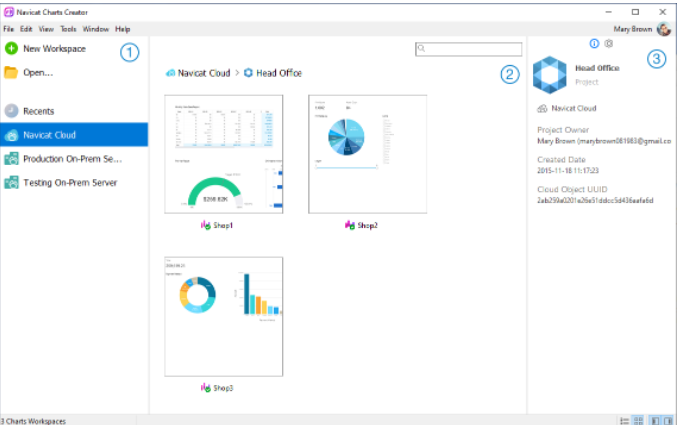Select the Shop1 workspace thumbnail
Screen dimensions: 677x425
(x=224, y=154)
